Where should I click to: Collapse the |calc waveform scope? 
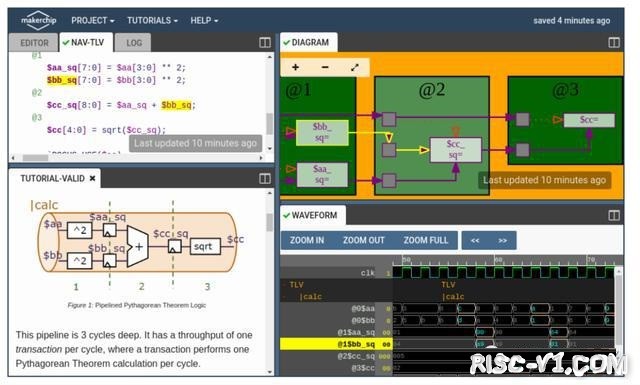285,297
